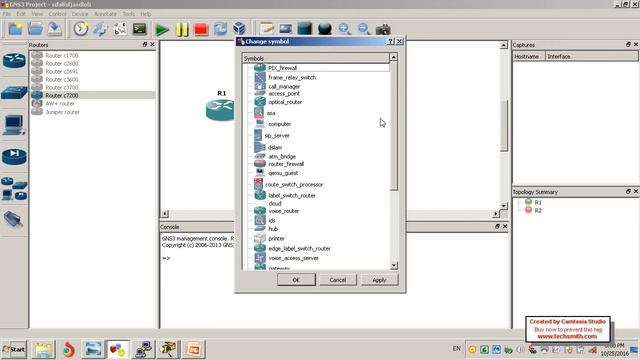Viewport: 640px width, 360px height.
Task: Select label_switch_router symbol
Action: [291, 196]
